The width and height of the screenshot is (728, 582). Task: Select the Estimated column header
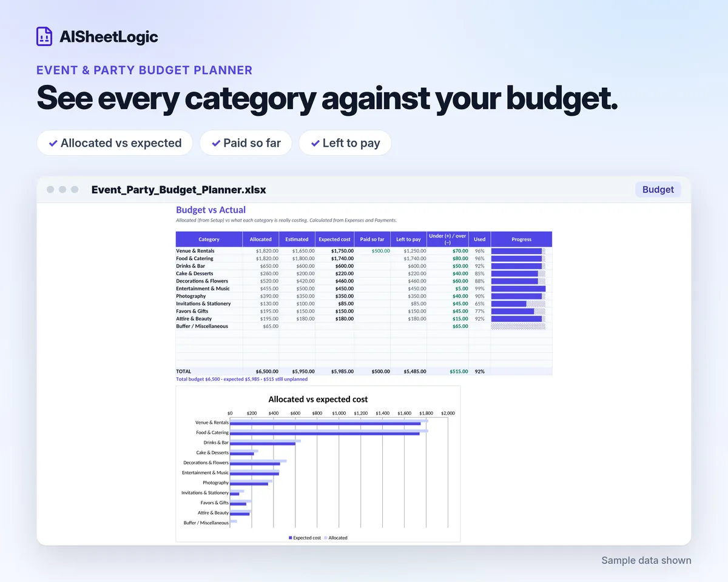click(297, 239)
